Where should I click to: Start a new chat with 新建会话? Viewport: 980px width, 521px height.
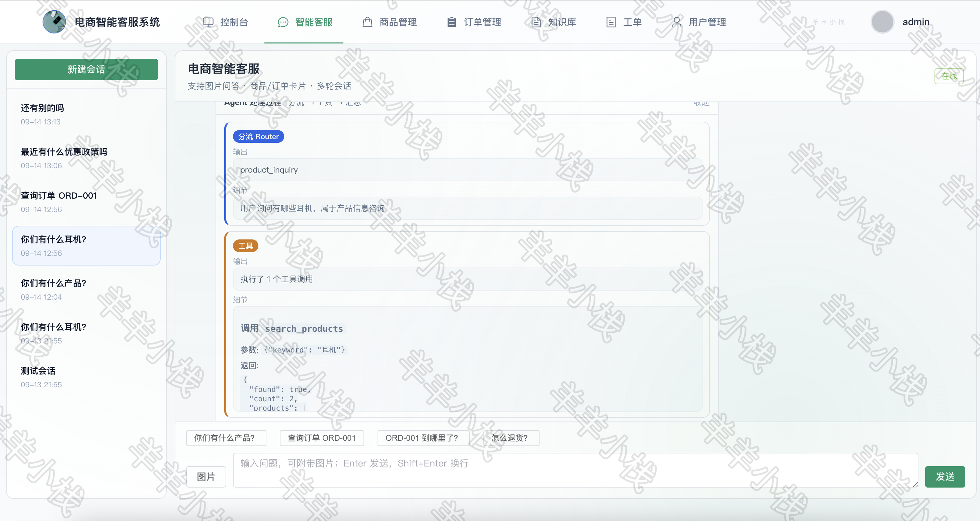(x=86, y=70)
